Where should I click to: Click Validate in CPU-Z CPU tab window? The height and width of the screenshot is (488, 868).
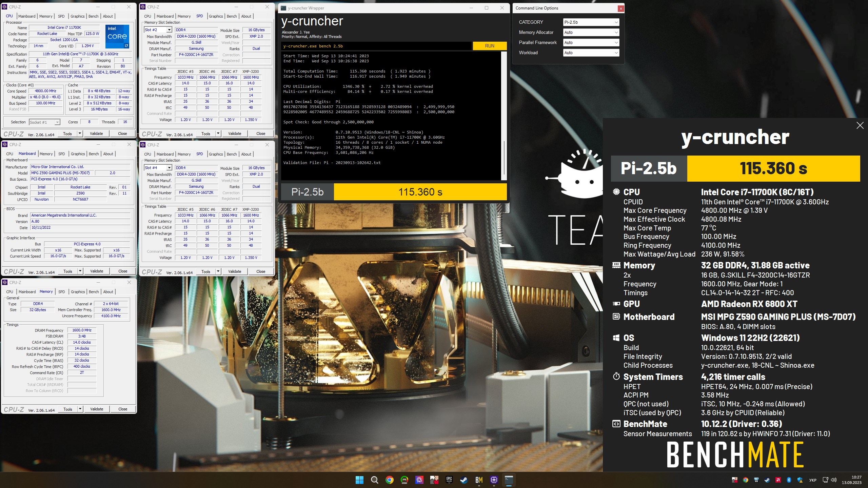pos(96,134)
